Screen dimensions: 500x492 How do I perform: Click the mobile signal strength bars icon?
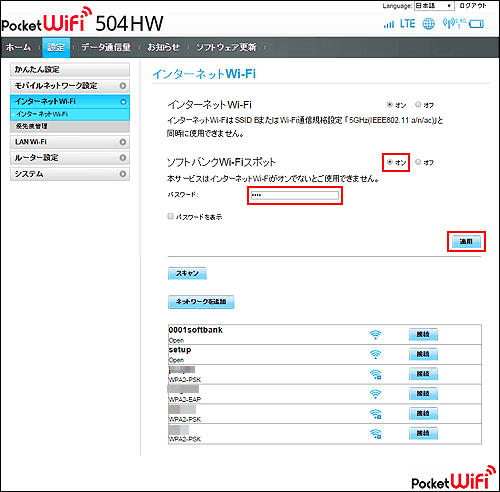[x=388, y=24]
